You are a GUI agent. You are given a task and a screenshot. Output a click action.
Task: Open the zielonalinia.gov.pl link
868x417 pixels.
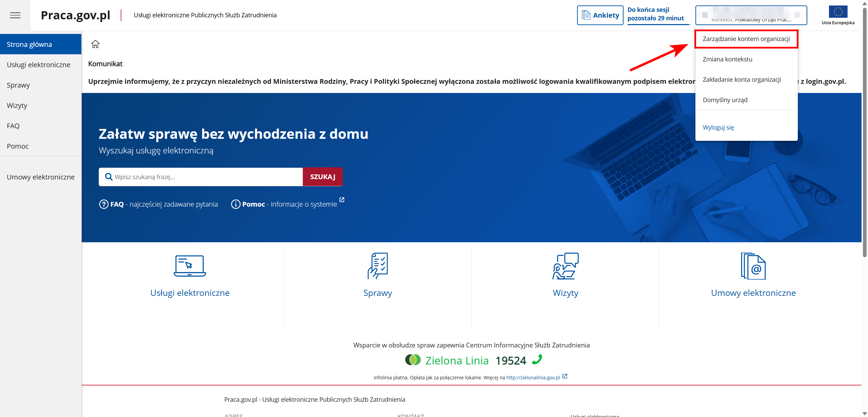pyautogui.click(x=533, y=377)
